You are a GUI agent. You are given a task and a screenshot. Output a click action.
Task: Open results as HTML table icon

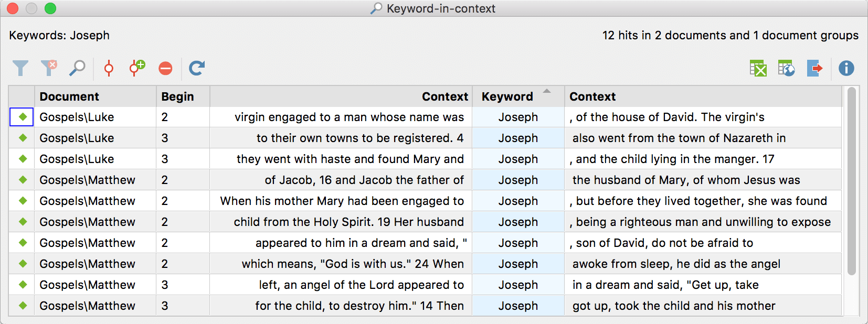click(786, 68)
